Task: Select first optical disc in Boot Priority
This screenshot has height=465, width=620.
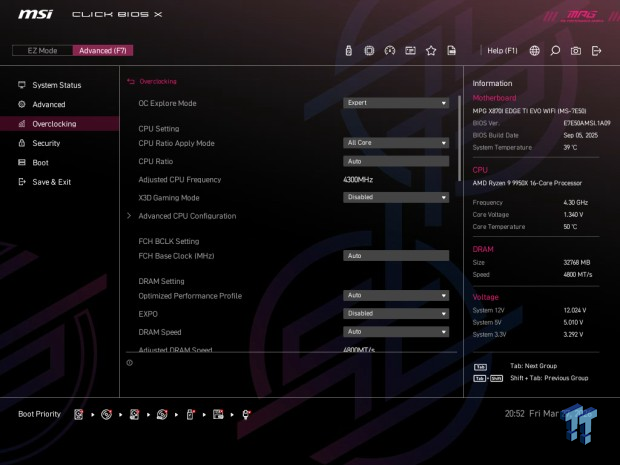Action: tap(106, 414)
